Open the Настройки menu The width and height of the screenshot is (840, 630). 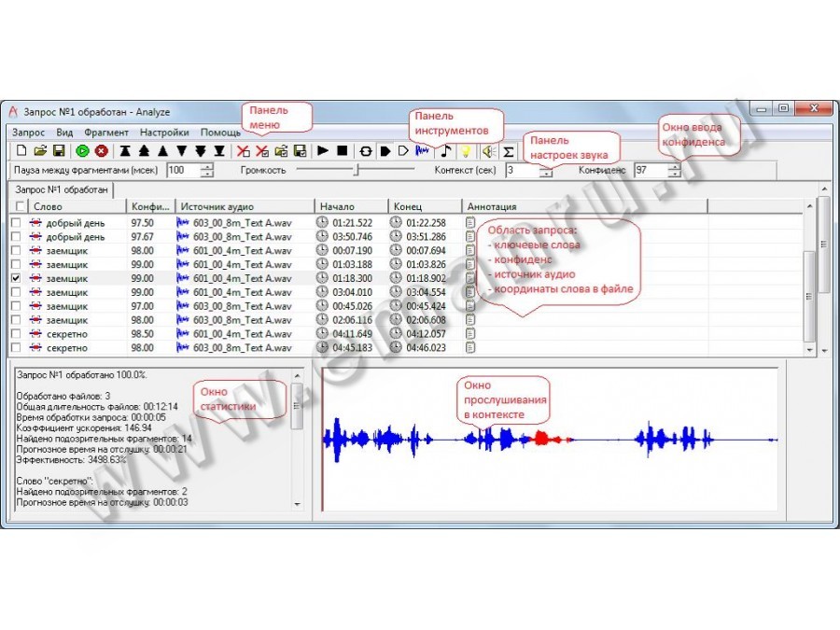click(164, 133)
